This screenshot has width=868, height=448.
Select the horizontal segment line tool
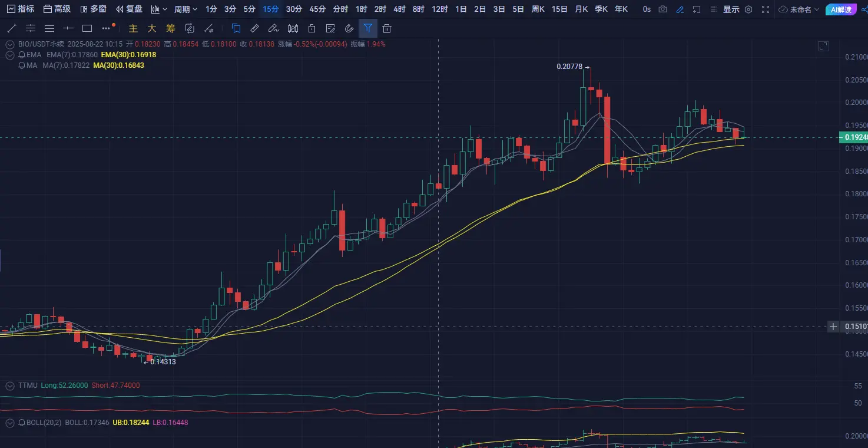(68, 28)
